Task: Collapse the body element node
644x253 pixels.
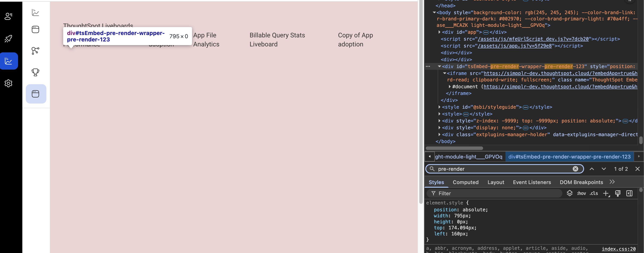Action: (434, 12)
